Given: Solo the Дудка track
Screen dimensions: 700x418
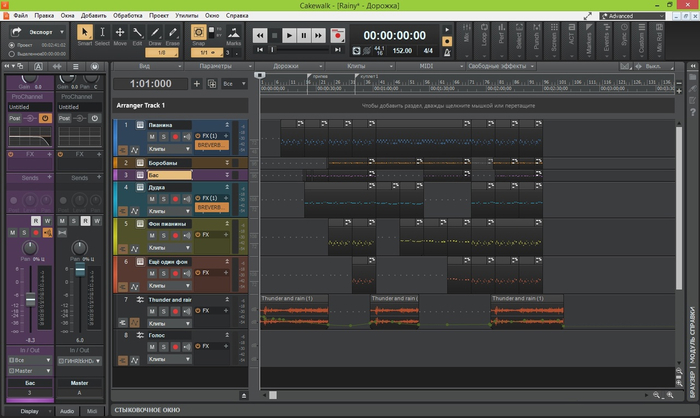Looking at the screenshot, I should 164,198.
